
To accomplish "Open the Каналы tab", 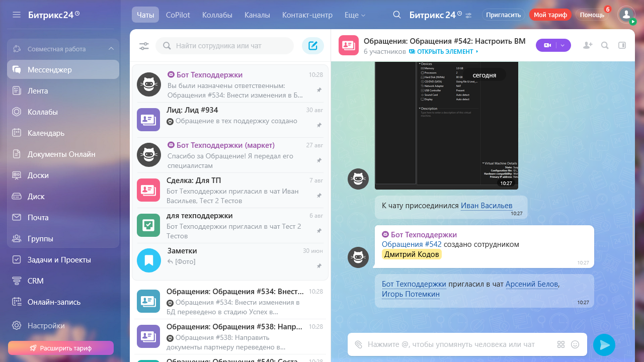I will [257, 15].
